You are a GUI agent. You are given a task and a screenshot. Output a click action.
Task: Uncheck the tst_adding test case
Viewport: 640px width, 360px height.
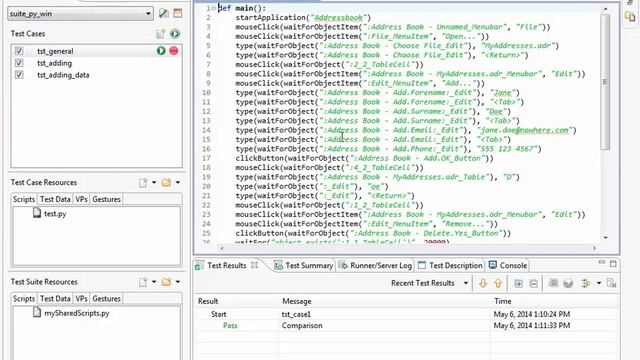pos(19,63)
